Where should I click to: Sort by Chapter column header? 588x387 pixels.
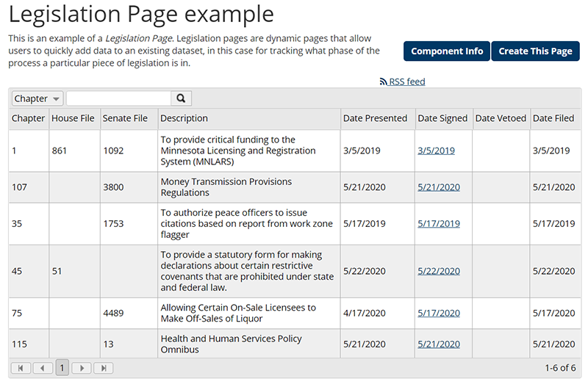pos(28,118)
